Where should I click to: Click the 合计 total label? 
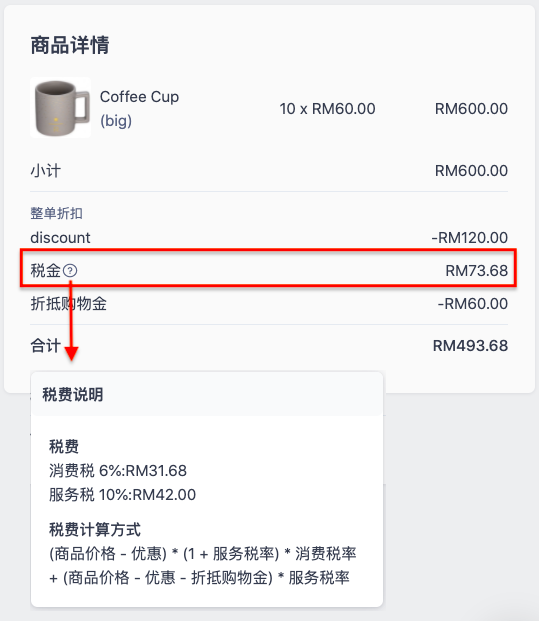point(46,345)
